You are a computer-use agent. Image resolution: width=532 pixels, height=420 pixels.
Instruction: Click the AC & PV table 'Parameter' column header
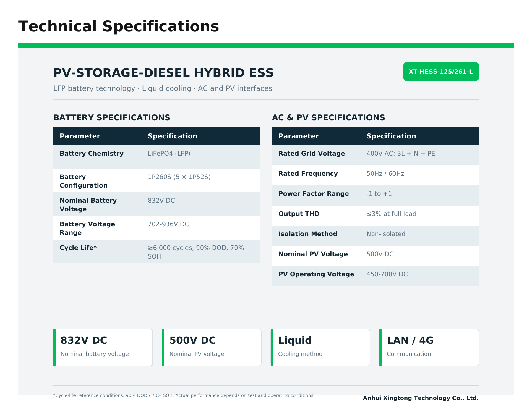coord(299,136)
